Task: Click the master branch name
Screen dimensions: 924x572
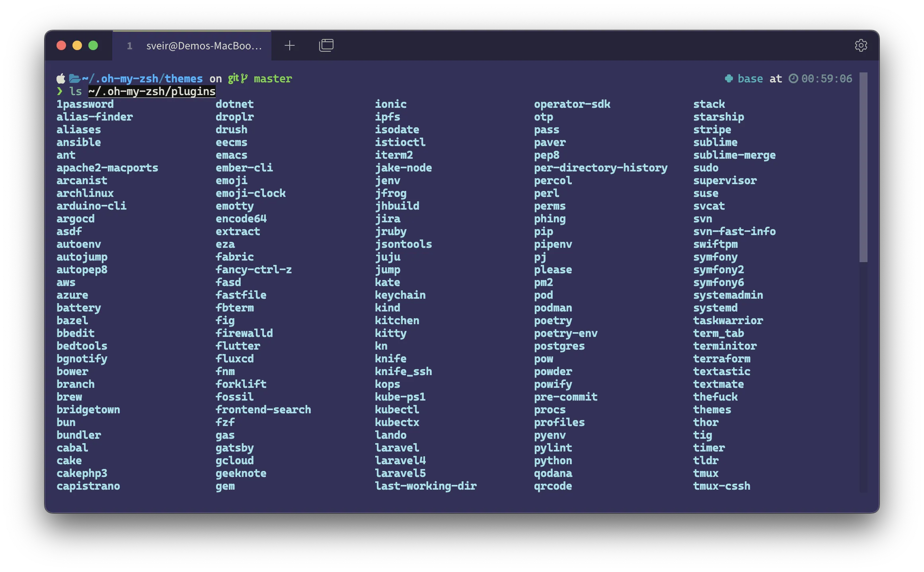Action: tap(273, 78)
